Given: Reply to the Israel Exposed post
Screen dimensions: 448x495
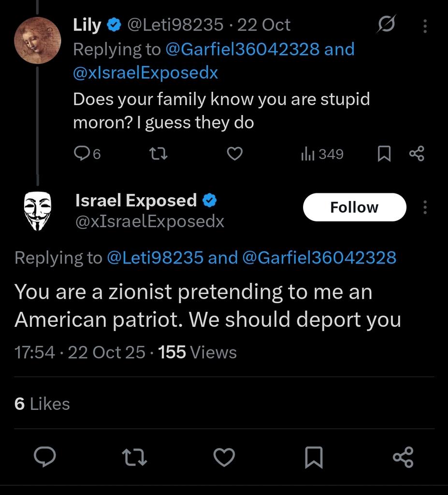Looking at the screenshot, I should [x=45, y=457].
